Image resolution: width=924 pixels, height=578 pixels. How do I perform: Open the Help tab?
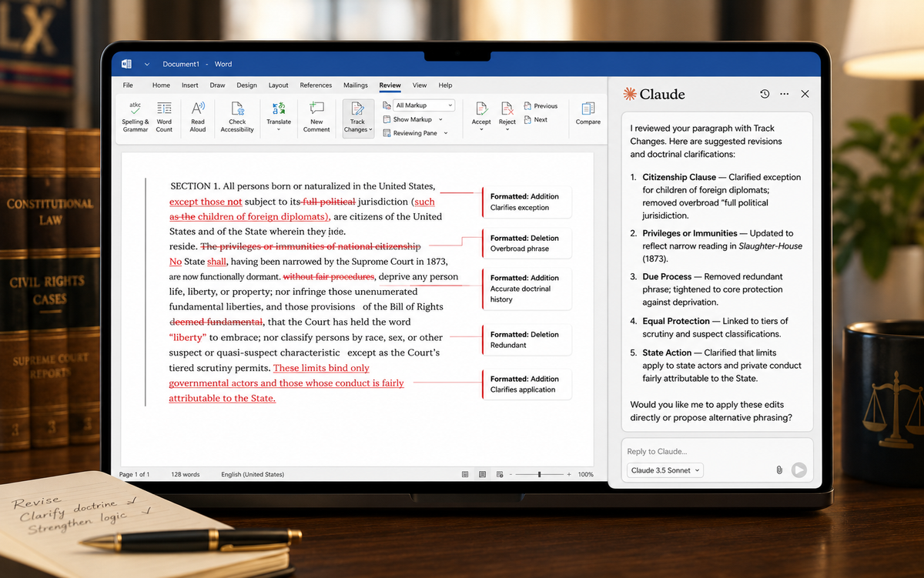pyautogui.click(x=445, y=85)
